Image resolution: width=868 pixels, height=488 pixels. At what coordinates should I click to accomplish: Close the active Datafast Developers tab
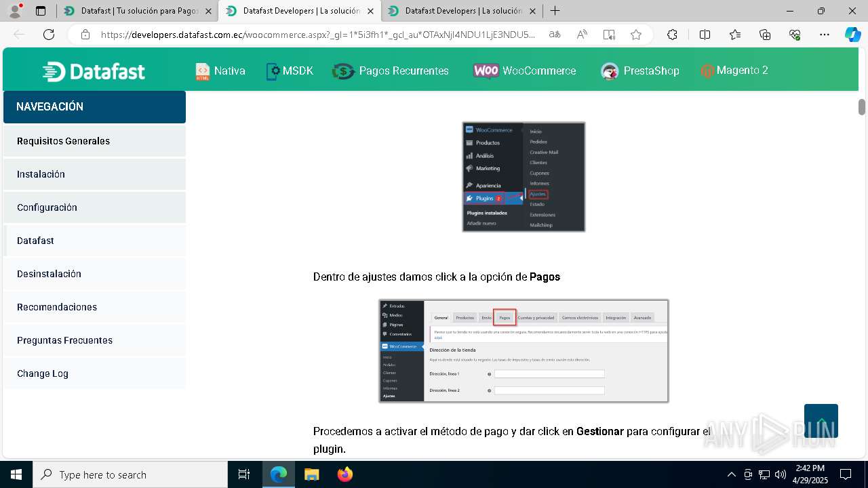tap(370, 11)
